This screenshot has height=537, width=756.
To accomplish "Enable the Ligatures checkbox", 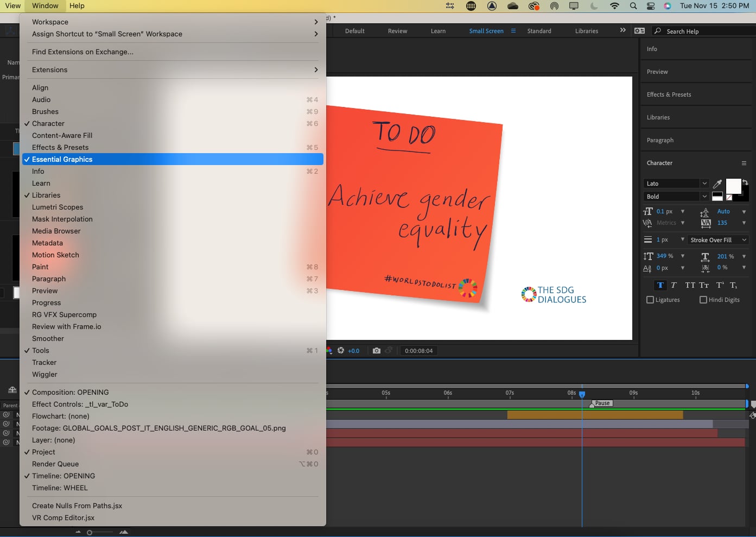I will 650,300.
